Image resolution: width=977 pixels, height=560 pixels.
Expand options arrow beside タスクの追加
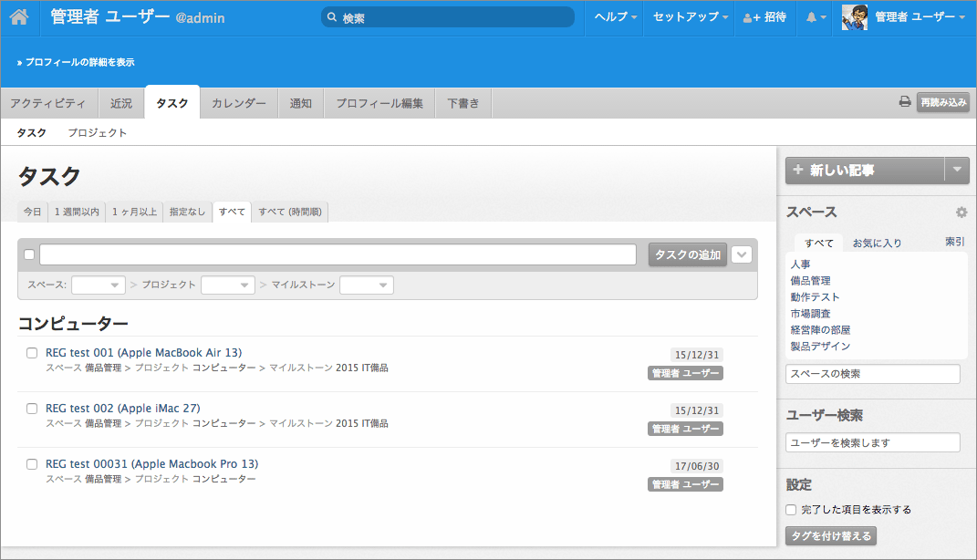742,254
